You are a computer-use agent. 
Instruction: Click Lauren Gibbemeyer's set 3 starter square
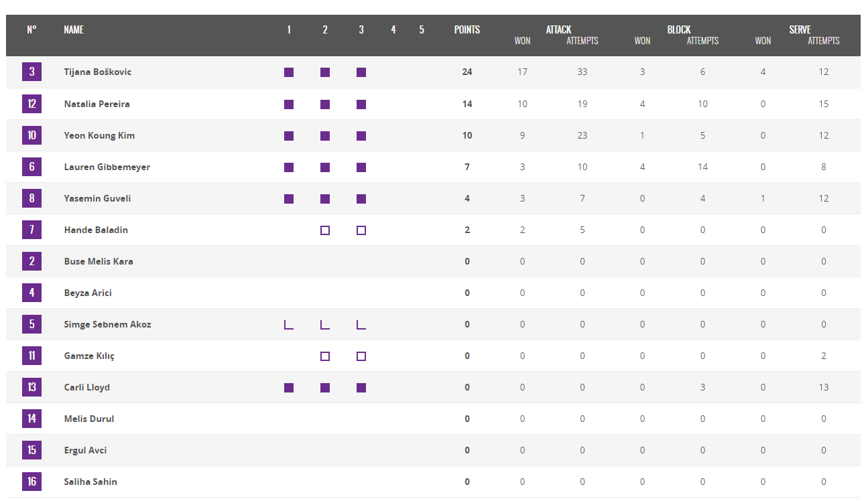pos(361,167)
